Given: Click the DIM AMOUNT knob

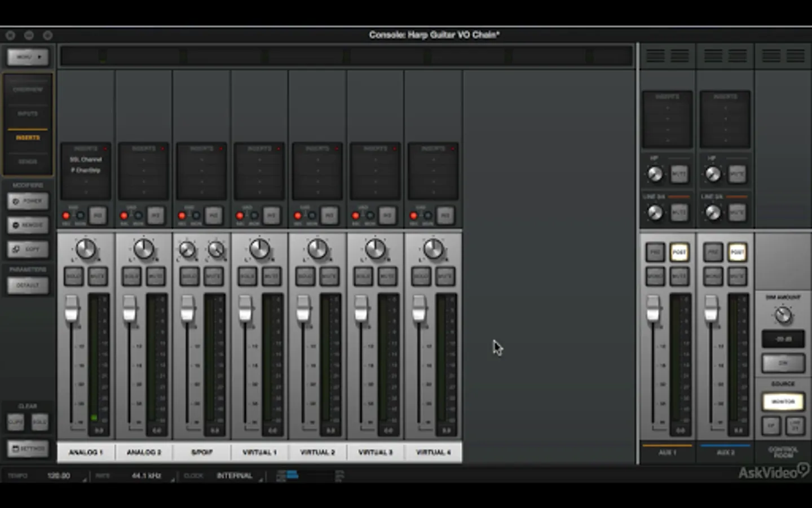Looking at the screenshot, I should pyautogui.click(x=783, y=315).
